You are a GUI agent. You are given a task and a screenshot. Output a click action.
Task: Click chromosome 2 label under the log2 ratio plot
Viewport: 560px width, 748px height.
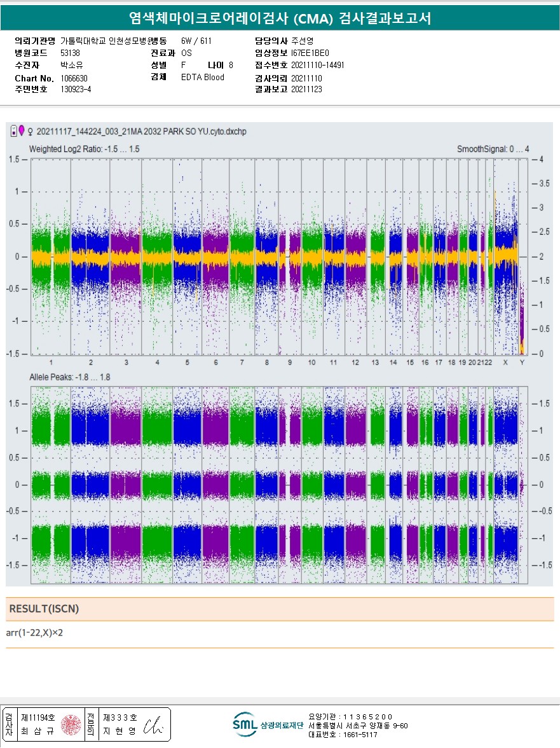[x=90, y=363]
